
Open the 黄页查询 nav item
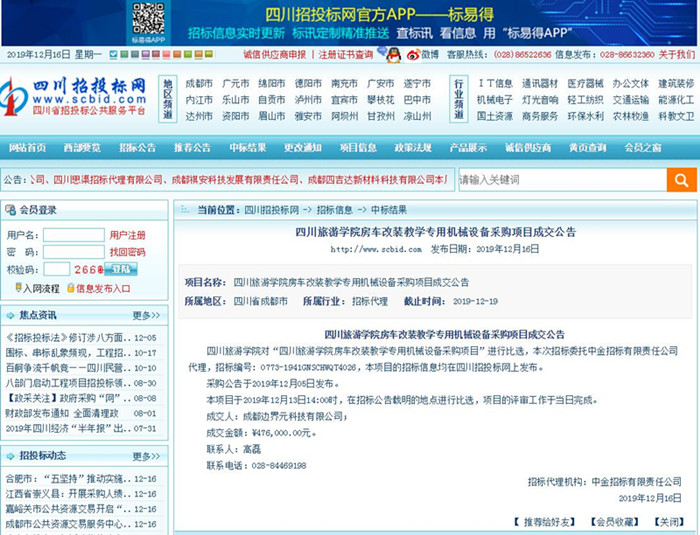[588, 148]
